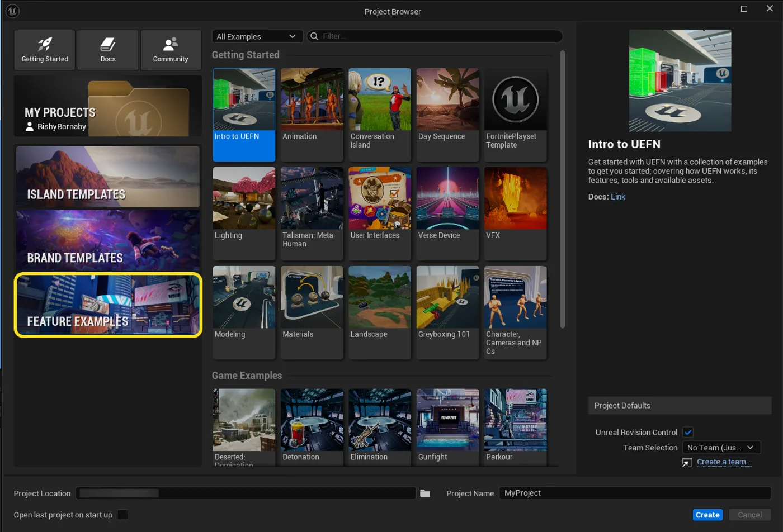Click the Create a team link

(724, 462)
